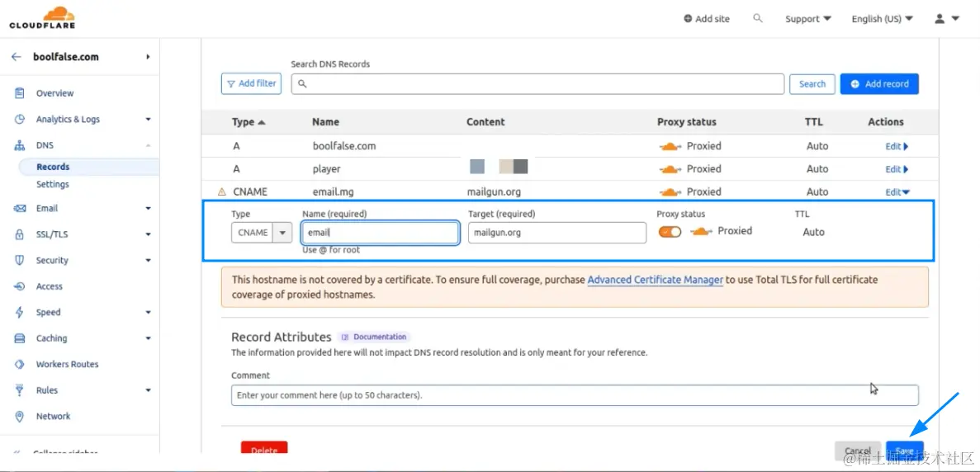
Task: Expand the SSL/TLS section chevron
Action: point(148,234)
